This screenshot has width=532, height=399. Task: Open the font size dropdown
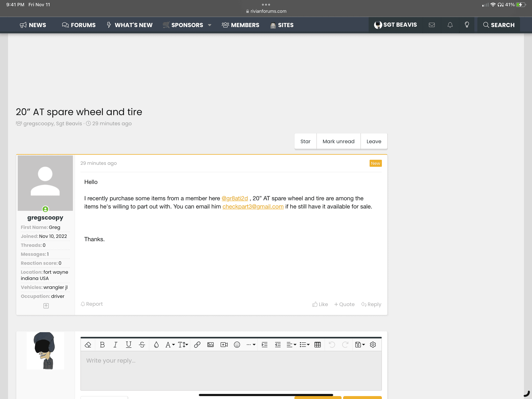point(183,345)
